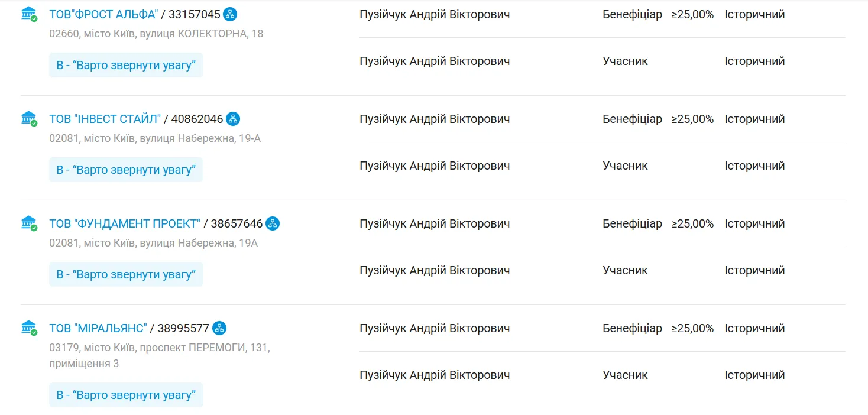Click the risk badge under ФУНДАМЕНТ ПРОЕКТ
Image resolution: width=868 pixels, height=415 pixels.
[x=126, y=274]
